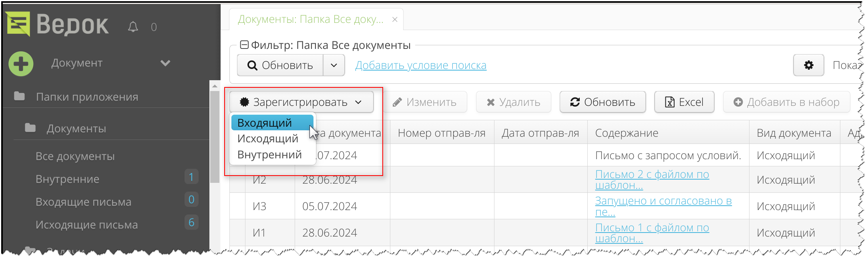Click the sidebar vertical scrollbar thumb
Image resolution: width=868 pixels, height=259 pixels.
click(x=215, y=137)
